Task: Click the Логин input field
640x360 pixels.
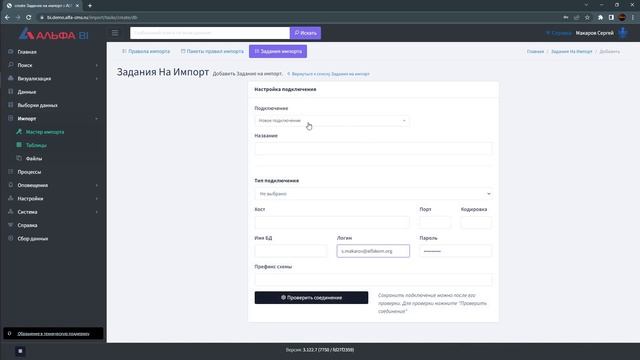Action: tap(373, 251)
